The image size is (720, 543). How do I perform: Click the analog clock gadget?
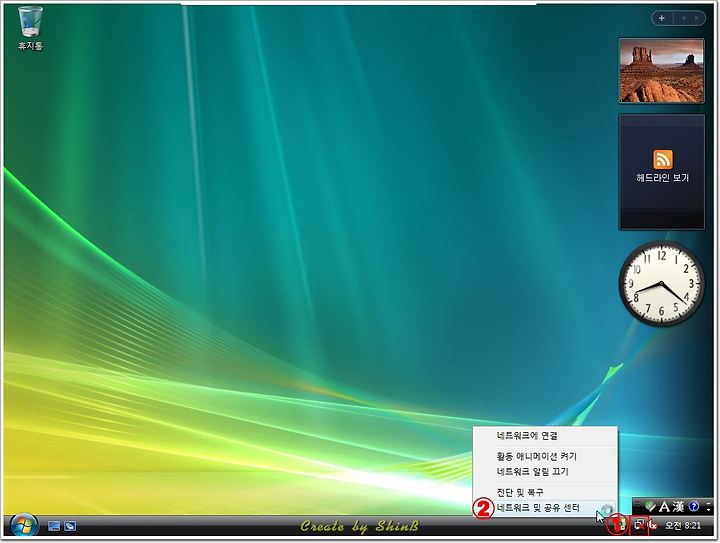661,284
